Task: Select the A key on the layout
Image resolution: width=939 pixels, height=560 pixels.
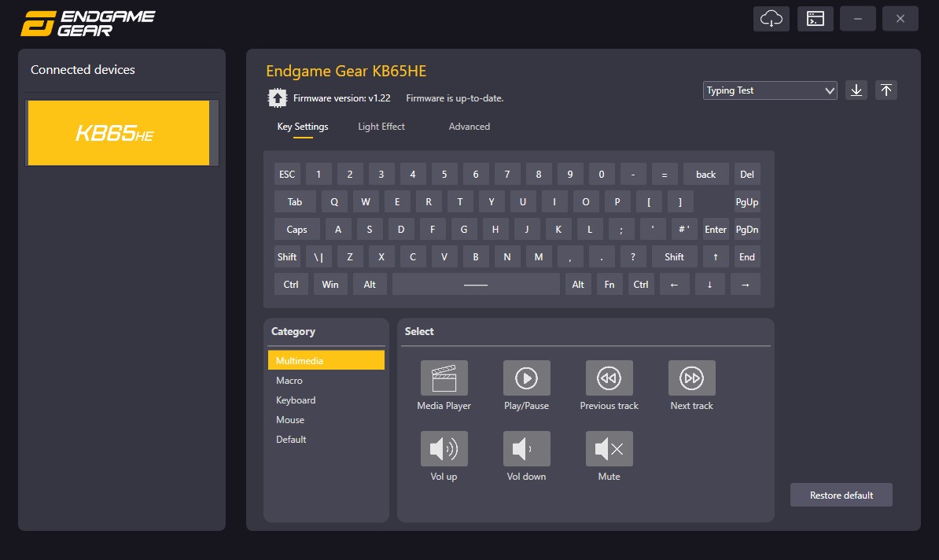Action: click(x=338, y=230)
